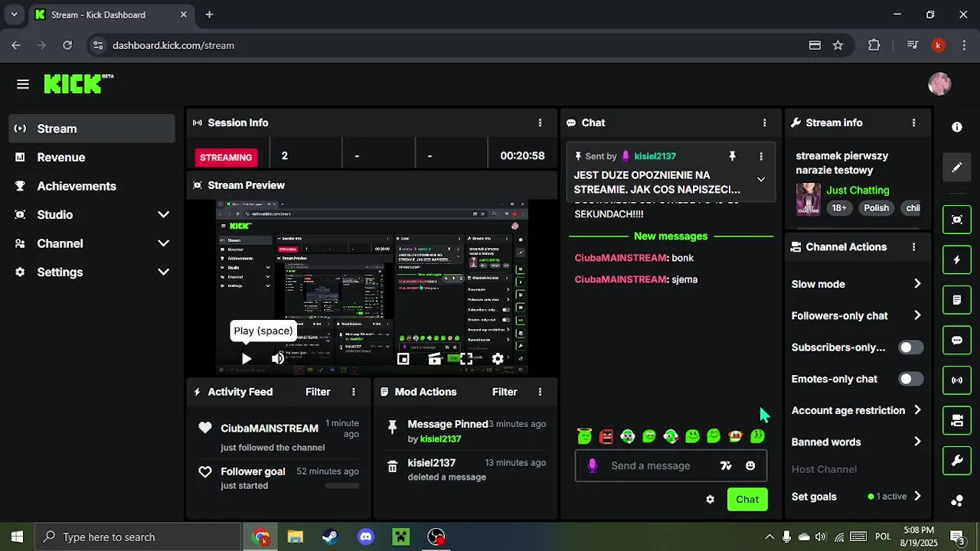The height and width of the screenshot is (551, 980).
Task: Click the 7TV icon in message box
Action: [x=726, y=465]
